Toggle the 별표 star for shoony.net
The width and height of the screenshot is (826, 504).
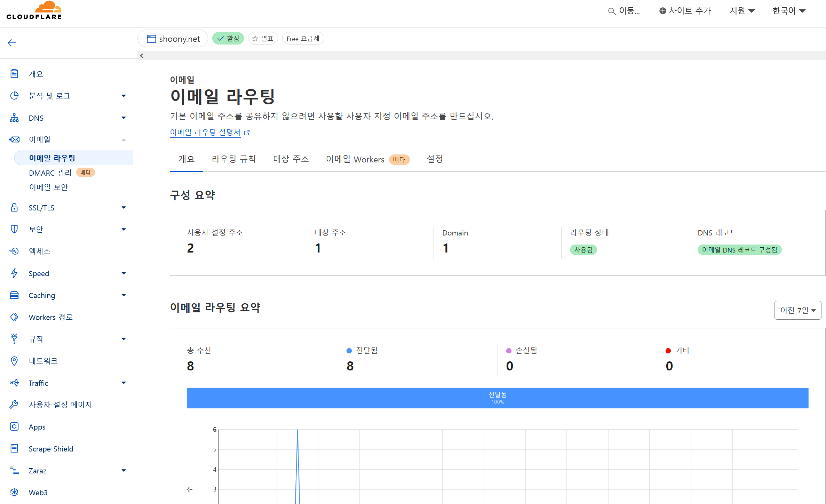[x=263, y=39]
